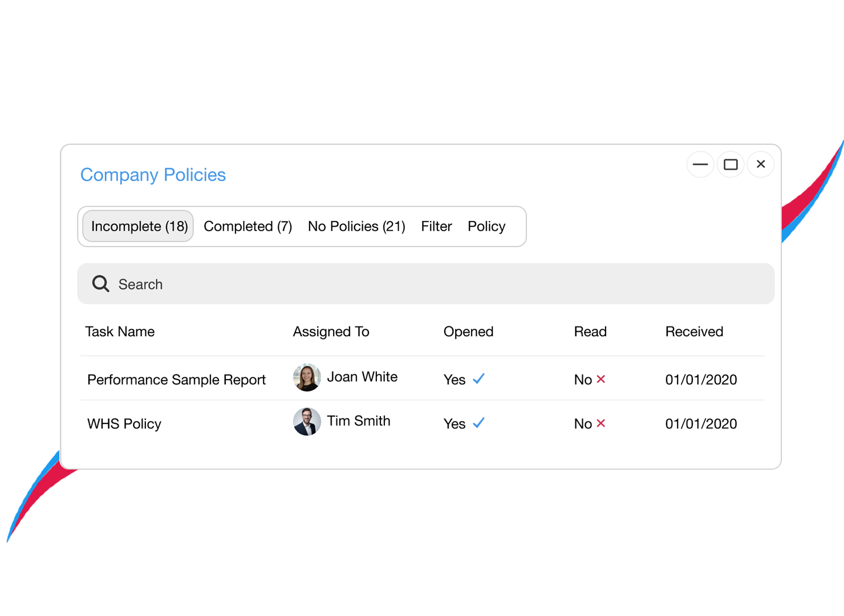844x616 pixels.
Task: Show the No Policies (21) tab
Action: click(356, 226)
